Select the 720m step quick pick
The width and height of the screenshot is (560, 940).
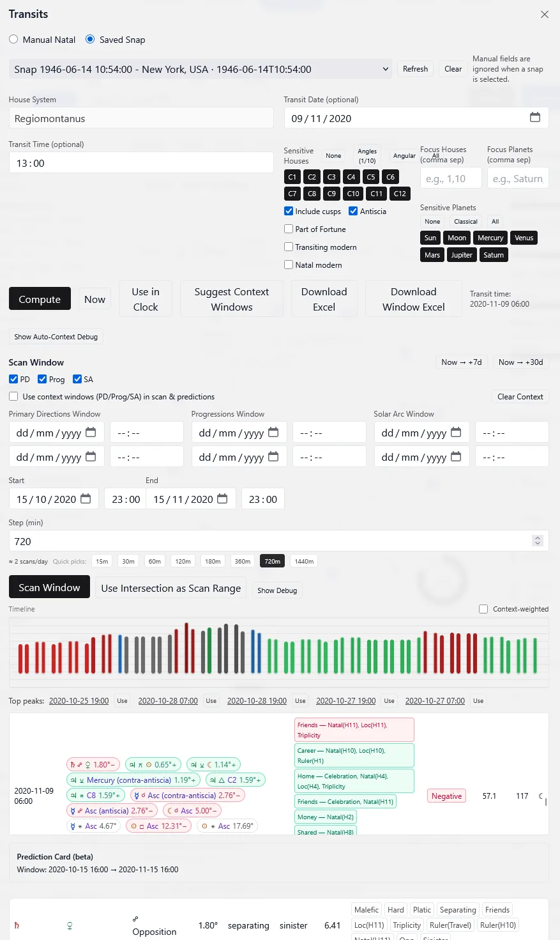click(272, 560)
